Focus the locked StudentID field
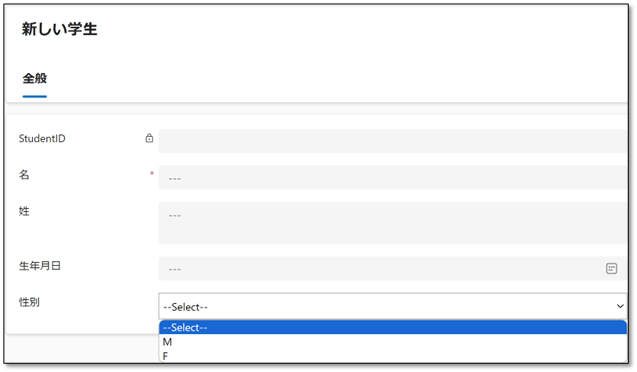This screenshot has height=372, width=637. tap(392, 141)
